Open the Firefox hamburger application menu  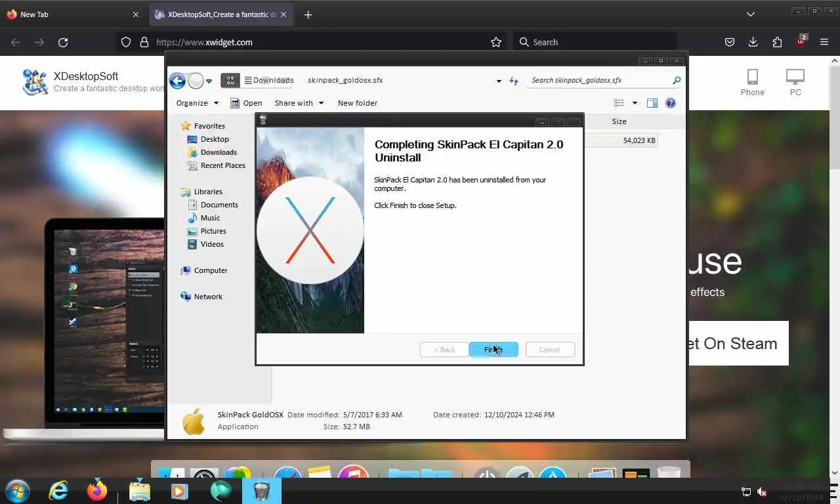[x=824, y=42]
